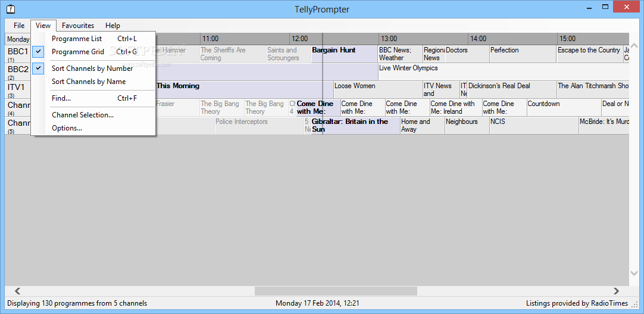Select Perfection programme cell

tap(523, 54)
